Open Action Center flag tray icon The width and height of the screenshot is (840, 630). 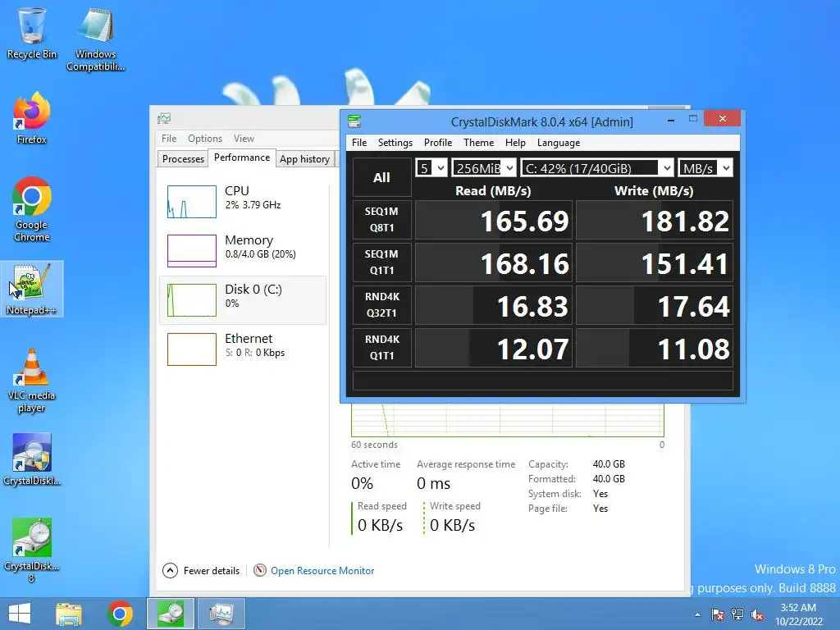(717, 614)
